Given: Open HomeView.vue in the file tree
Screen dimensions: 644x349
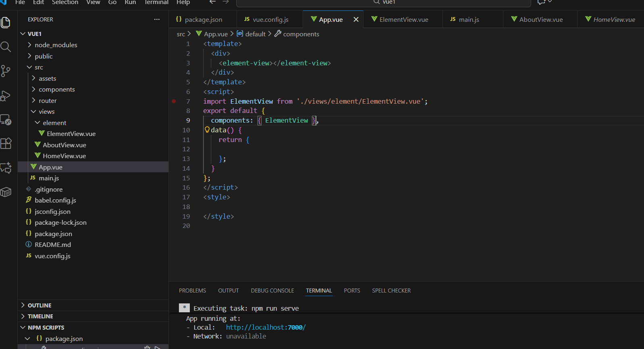Looking at the screenshot, I should pos(64,156).
